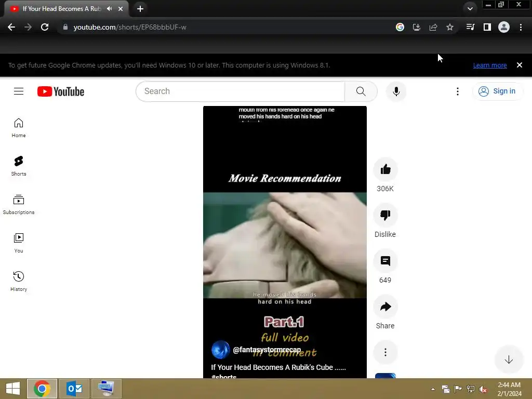The image size is (532, 399).
Task: Start voice search with the microphone
Action: [396, 91]
